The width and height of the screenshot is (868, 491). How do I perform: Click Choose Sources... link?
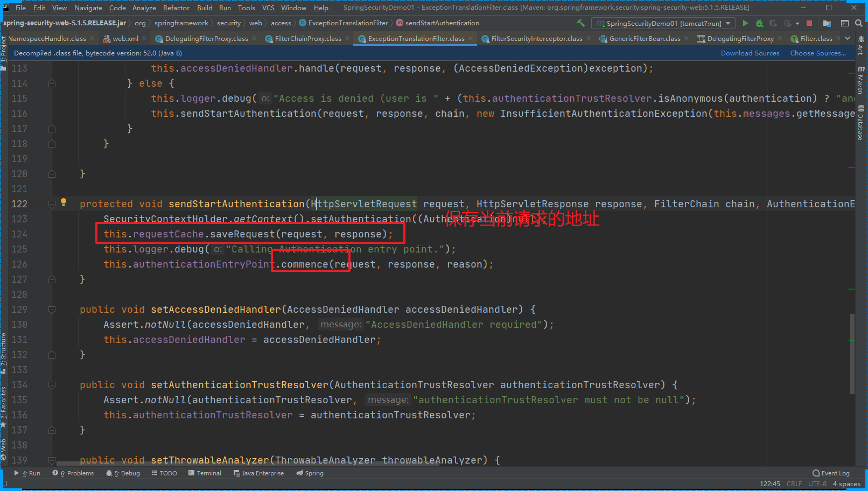click(818, 53)
